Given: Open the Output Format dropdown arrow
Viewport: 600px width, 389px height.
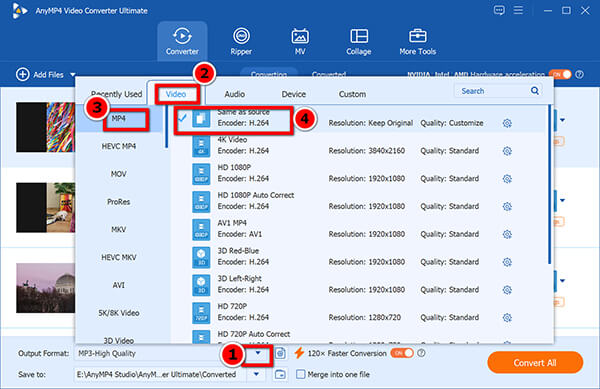Looking at the screenshot, I should click(258, 353).
